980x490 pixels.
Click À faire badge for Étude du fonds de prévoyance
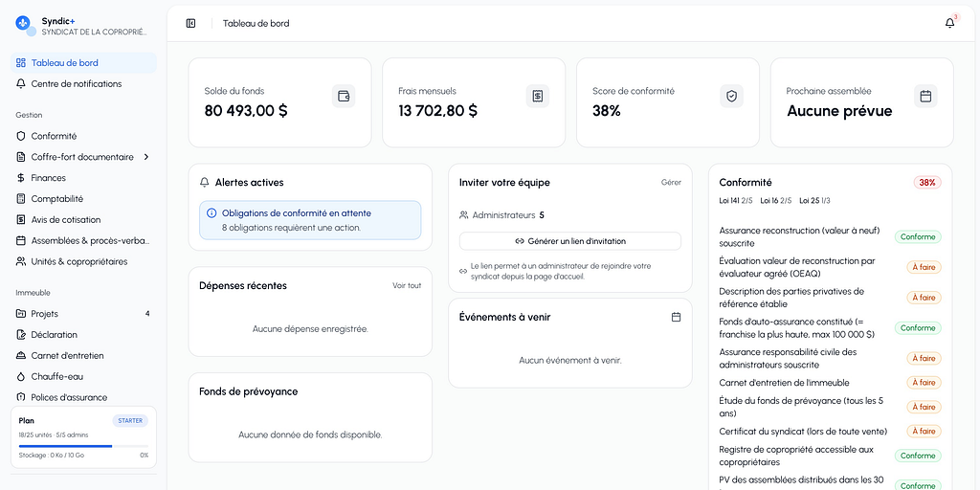(924, 407)
